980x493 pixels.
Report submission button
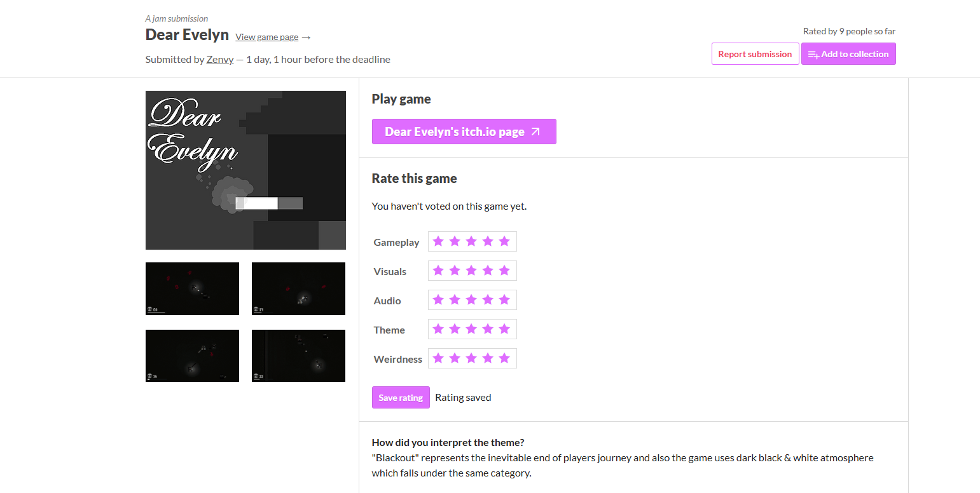click(x=755, y=54)
